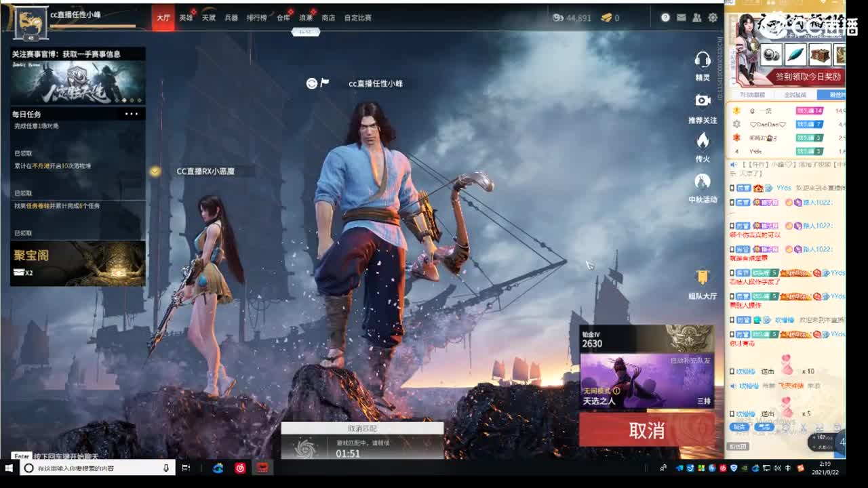Screen dimensions: 868x488
Task: Open the 聚宝阁 treasure banner
Action: [x=78, y=263]
